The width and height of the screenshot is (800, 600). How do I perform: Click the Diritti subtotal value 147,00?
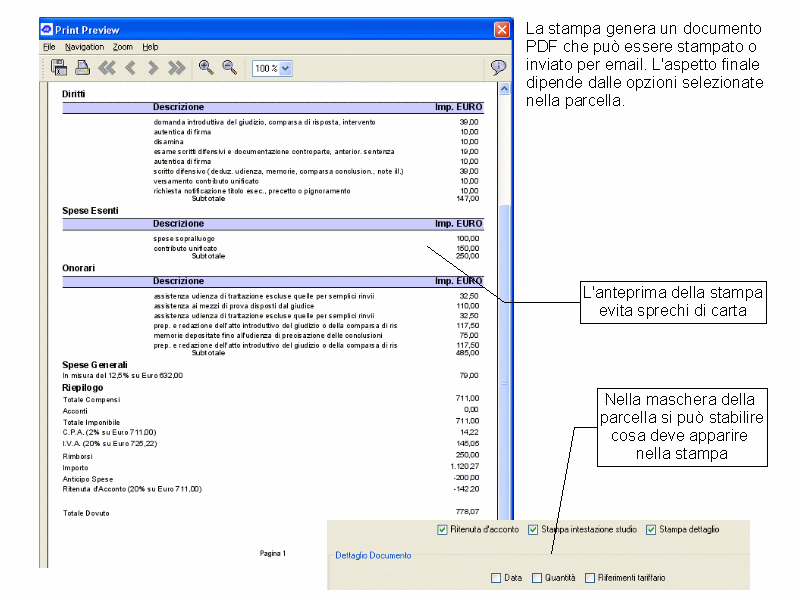tap(468, 198)
